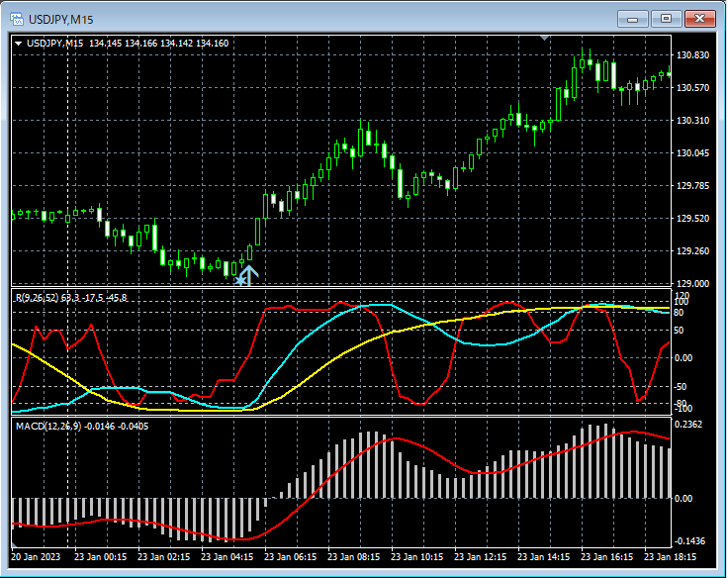Image resolution: width=728 pixels, height=578 pixels.
Task: Click the R(9,26,52) indicator label
Action: 38,297
